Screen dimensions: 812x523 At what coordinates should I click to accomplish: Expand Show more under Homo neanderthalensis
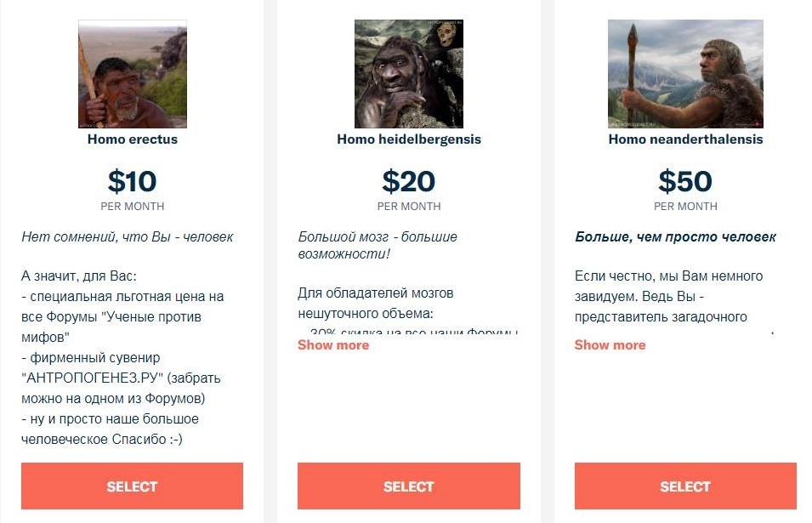tap(610, 345)
